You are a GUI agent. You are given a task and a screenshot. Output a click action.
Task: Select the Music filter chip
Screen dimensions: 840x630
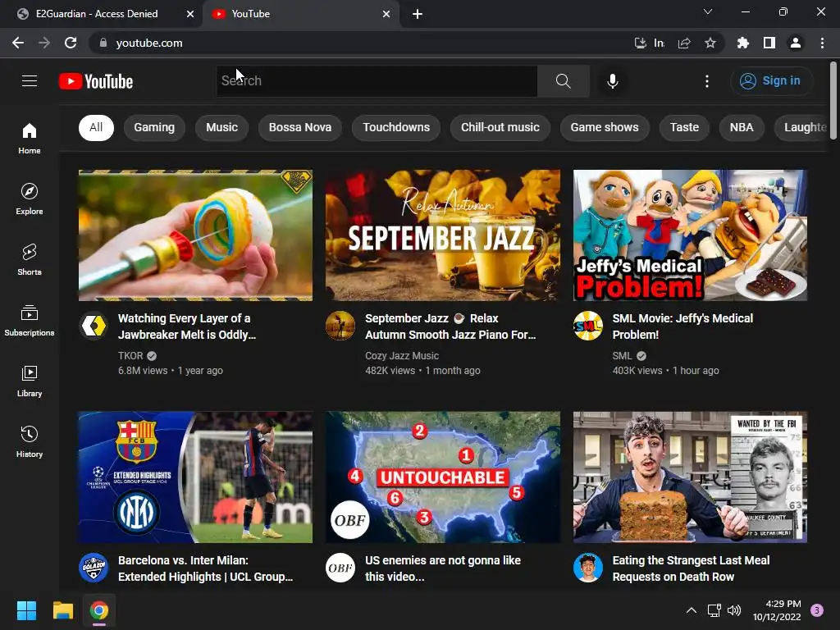click(x=221, y=127)
